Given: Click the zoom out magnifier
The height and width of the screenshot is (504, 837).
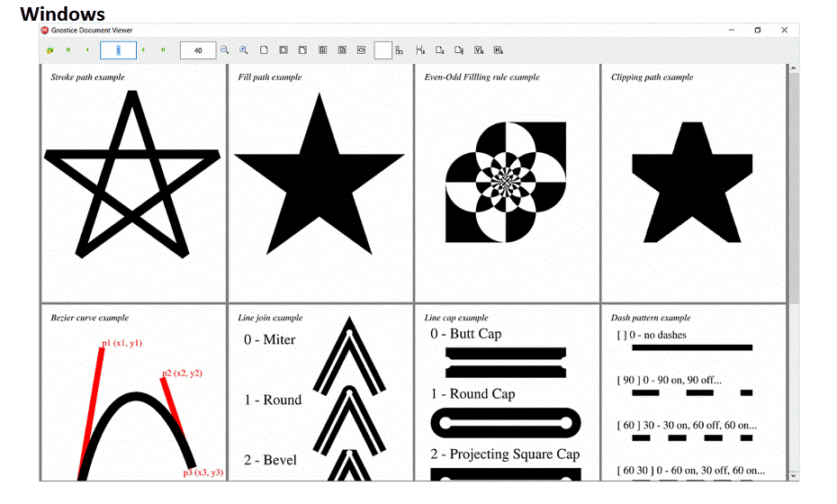Looking at the screenshot, I should (x=225, y=49).
